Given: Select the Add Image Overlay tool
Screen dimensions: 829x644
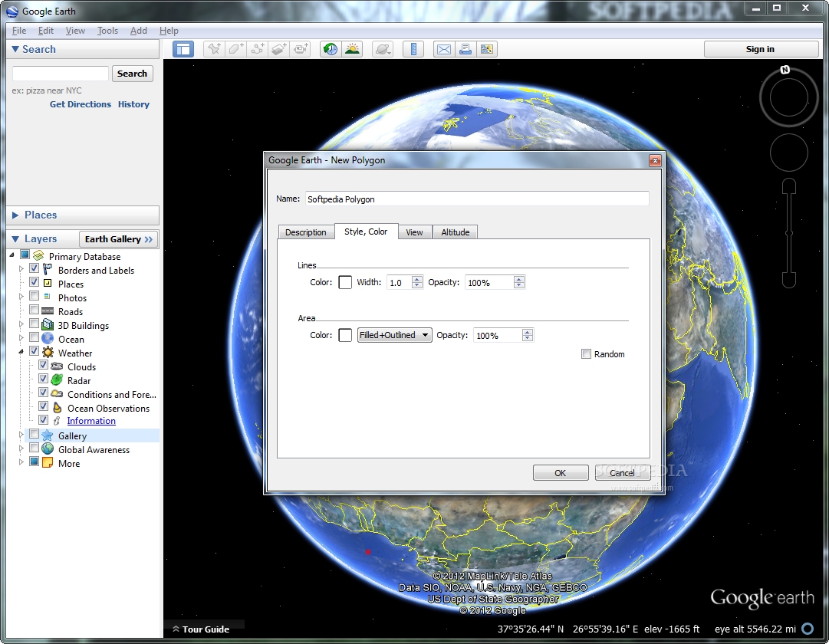Looking at the screenshot, I should 279,49.
